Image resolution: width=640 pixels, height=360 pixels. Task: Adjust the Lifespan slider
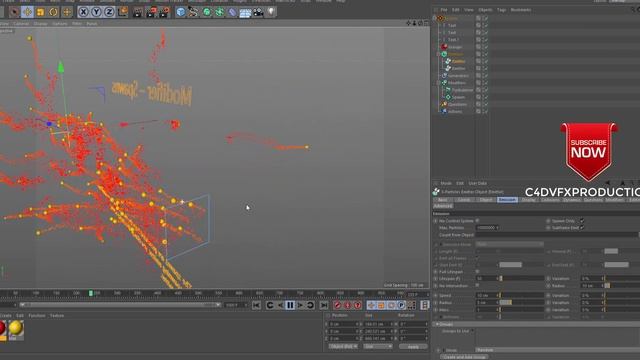point(522,278)
